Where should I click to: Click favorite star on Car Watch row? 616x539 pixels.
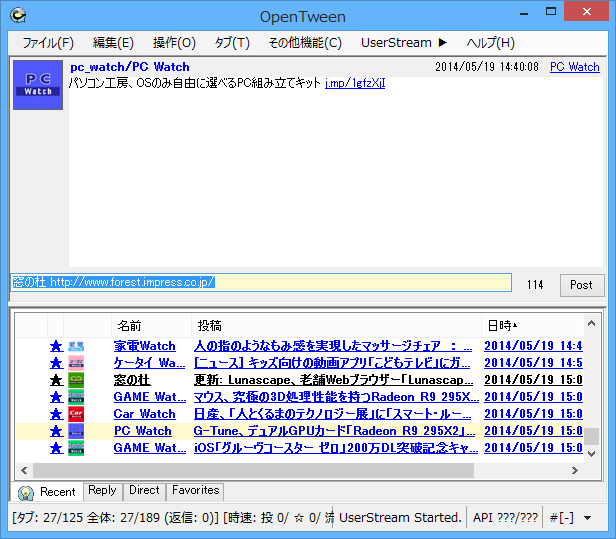pos(56,414)
